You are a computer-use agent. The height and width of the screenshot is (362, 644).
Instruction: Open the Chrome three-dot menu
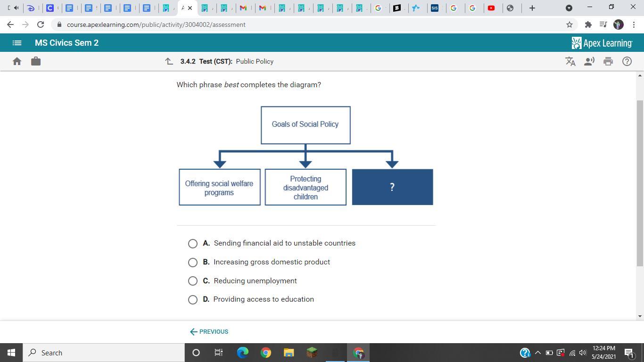point(633,25)
